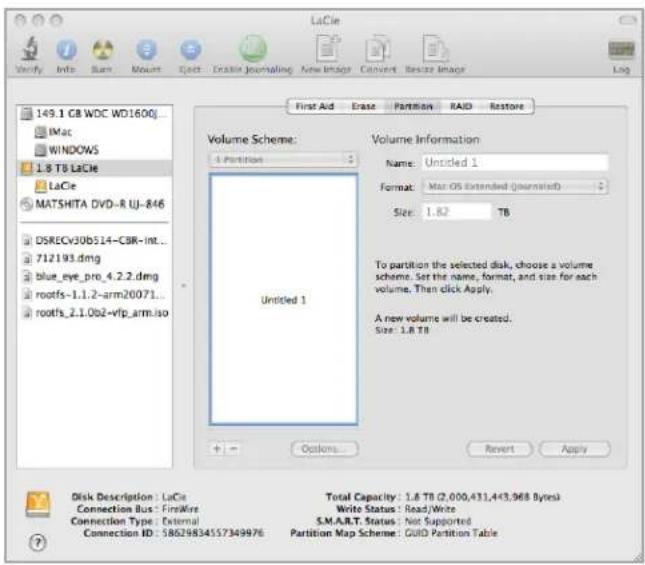Screen dimensions: 645x565
Task: Click the Size input field
Action: [x=457, y=212]
